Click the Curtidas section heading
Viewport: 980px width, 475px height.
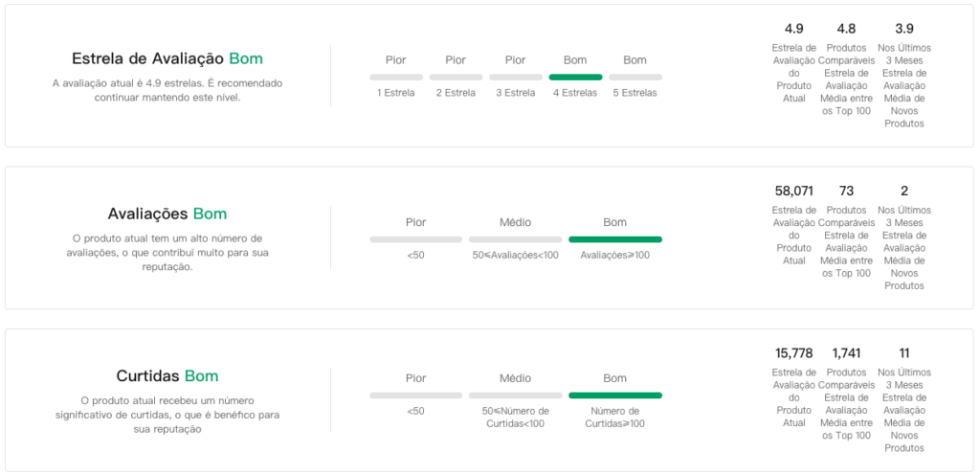point(148,375)
